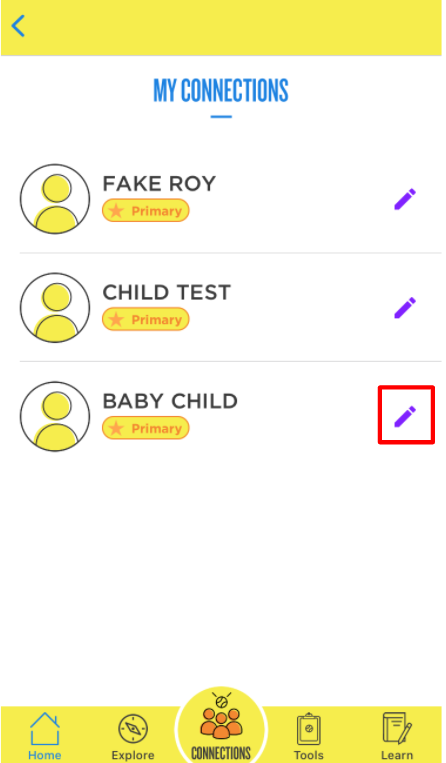Viewport: 446px width, 763px height.
Task: Open the Tools tab
Action: click(309, 737)
